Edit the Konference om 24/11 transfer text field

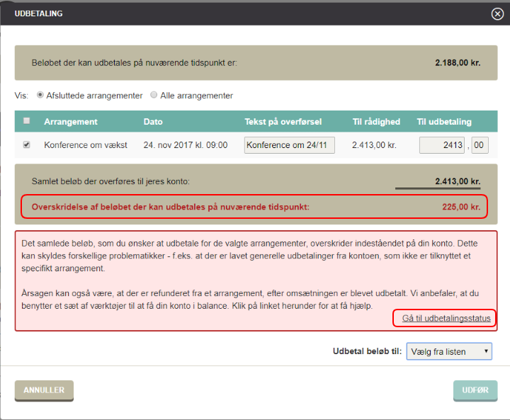pos(290,145)
